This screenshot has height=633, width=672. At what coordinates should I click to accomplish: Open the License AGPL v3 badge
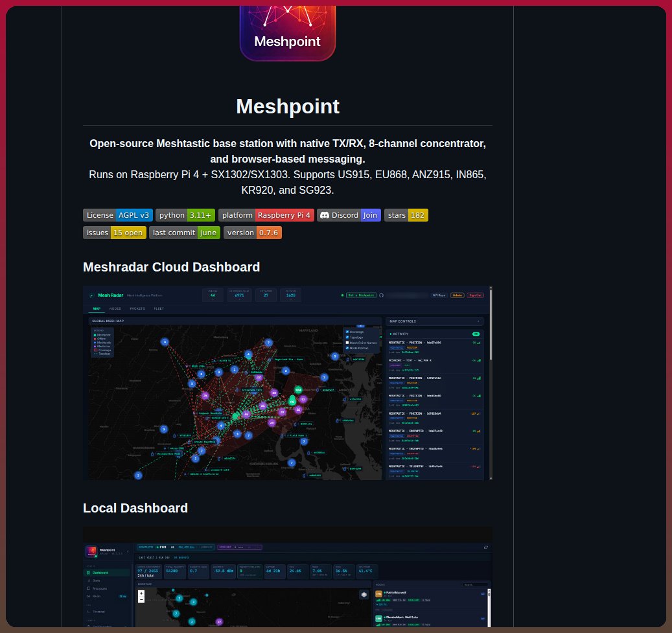pos(118,215)
